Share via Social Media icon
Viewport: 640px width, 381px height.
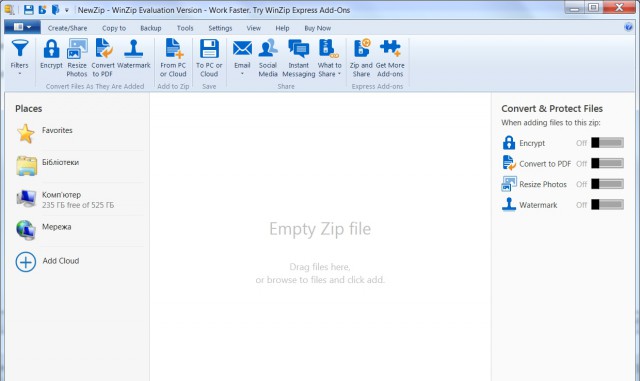[x=268, y=48]
